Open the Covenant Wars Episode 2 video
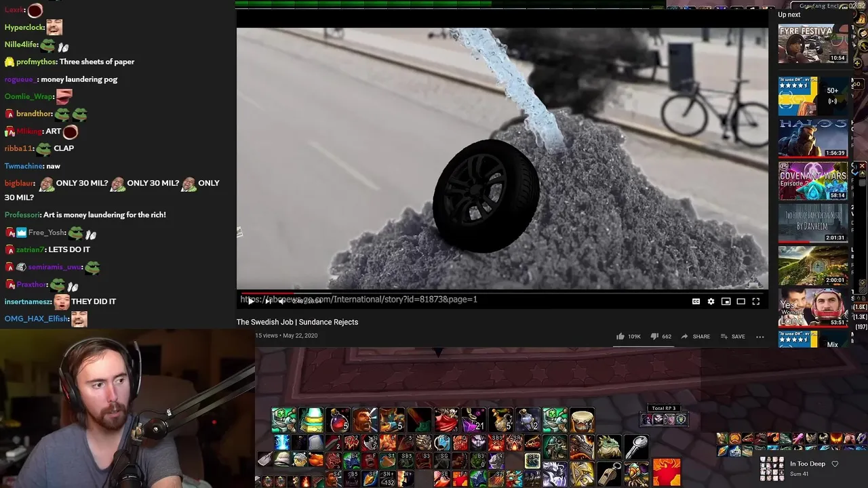The width and height of the screenshot is (868, 488). (x=812, y=180)
